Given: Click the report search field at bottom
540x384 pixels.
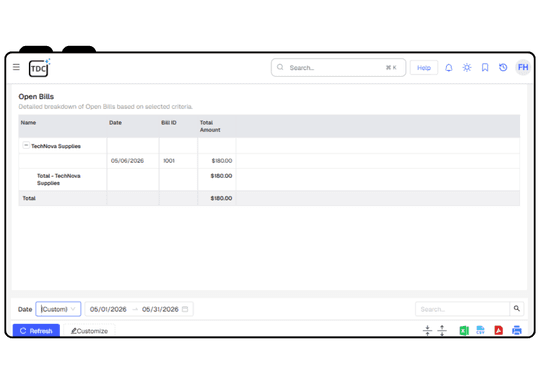Looking at the screenshot, I should click(x=462, y=309).
